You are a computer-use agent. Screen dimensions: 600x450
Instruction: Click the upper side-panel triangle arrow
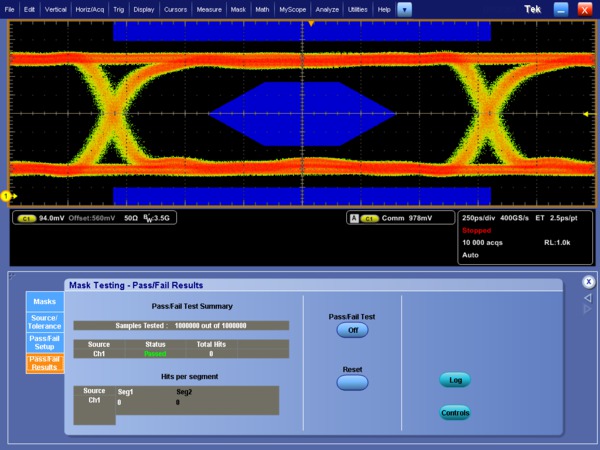pos(589,297)
